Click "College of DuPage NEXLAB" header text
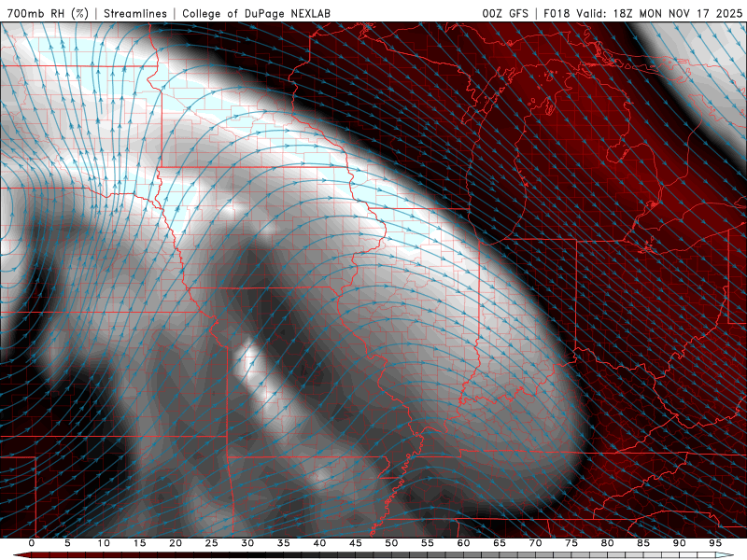This screenshot has width=747, height=560. (x=256, y=13)
